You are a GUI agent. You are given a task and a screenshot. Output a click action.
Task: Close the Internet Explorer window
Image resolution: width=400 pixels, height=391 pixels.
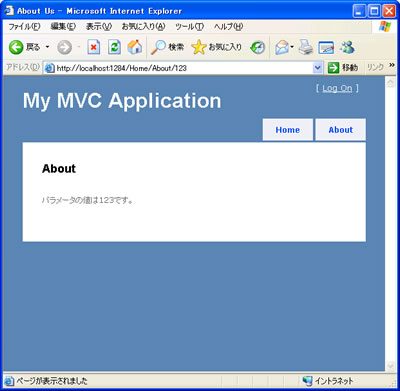[x=389, y=11]
